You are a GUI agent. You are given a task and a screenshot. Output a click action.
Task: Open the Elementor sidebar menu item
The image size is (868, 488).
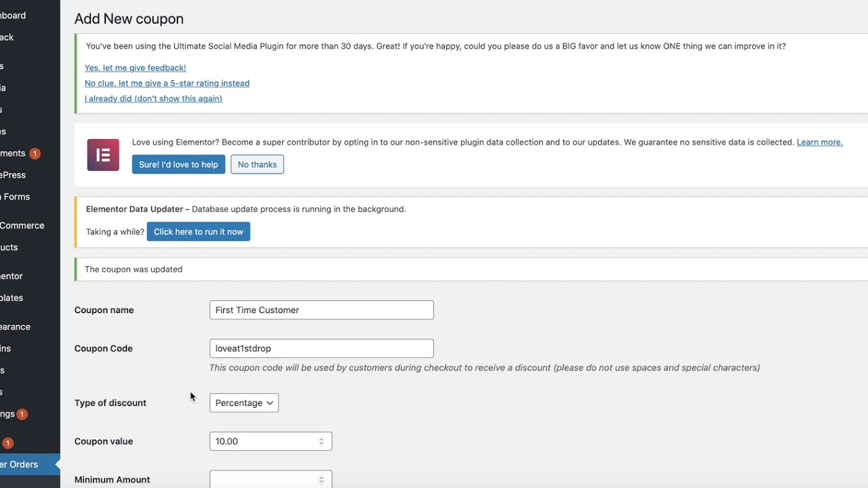click(x=12, y=276)
